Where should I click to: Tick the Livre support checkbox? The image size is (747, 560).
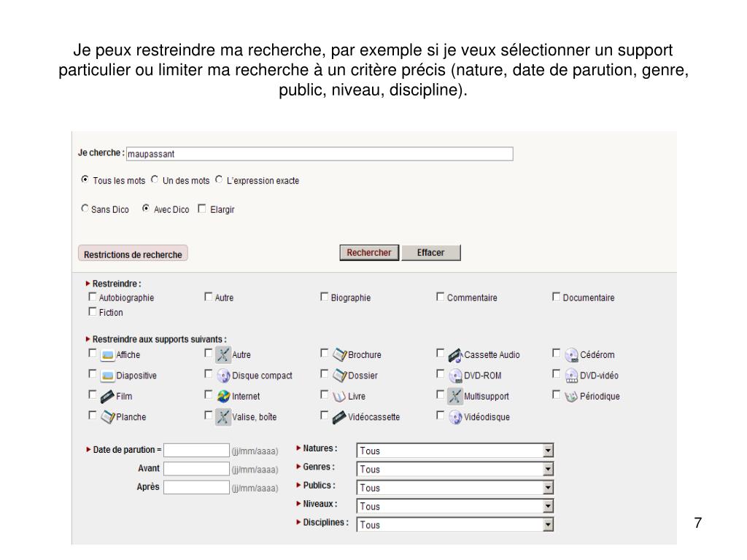point(325,394)
